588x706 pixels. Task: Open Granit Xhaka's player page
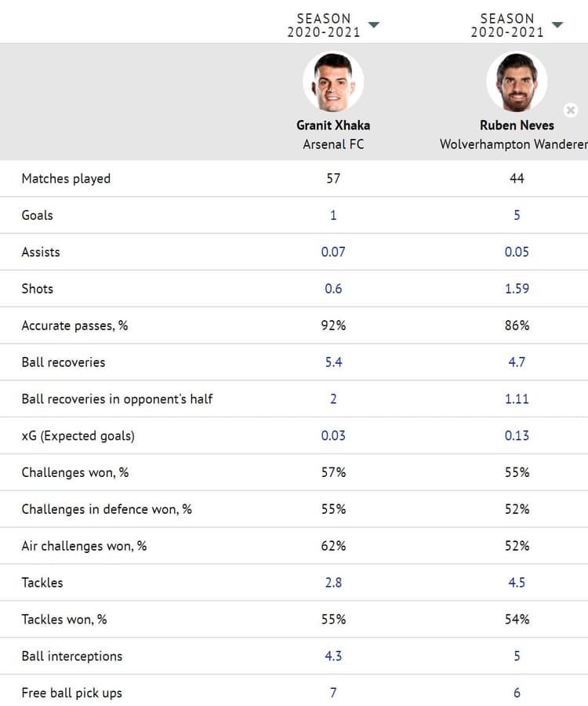[x=333, y=126]
